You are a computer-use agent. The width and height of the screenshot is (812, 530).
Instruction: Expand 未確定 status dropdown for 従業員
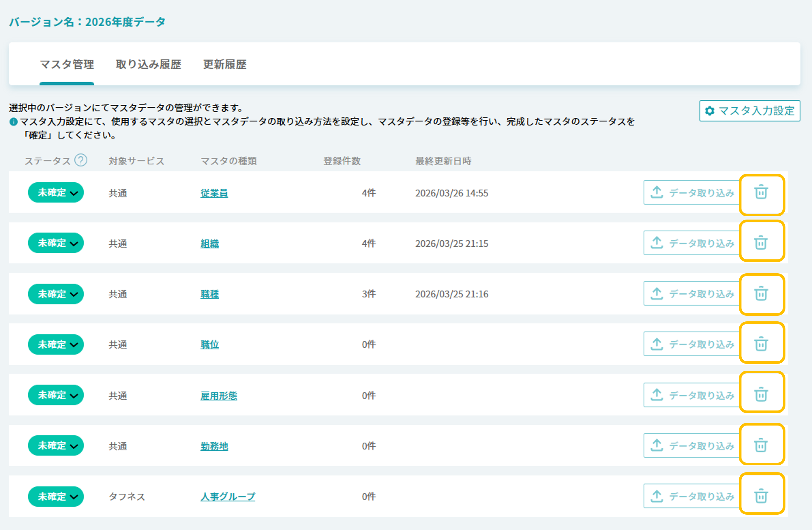(56, 192)
